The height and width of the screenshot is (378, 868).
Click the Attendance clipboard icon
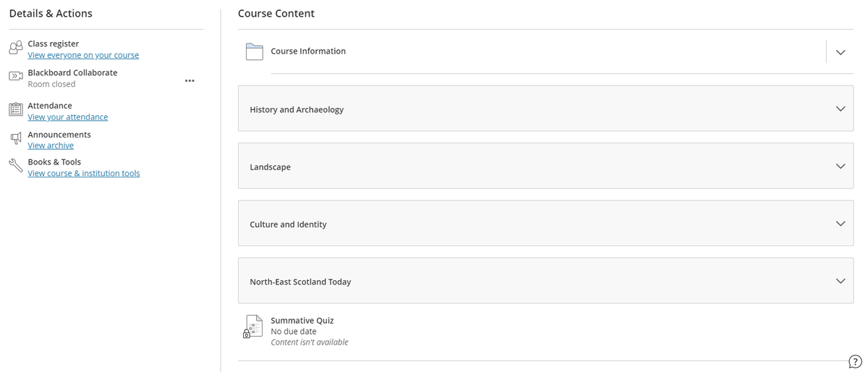pos(16,109)
